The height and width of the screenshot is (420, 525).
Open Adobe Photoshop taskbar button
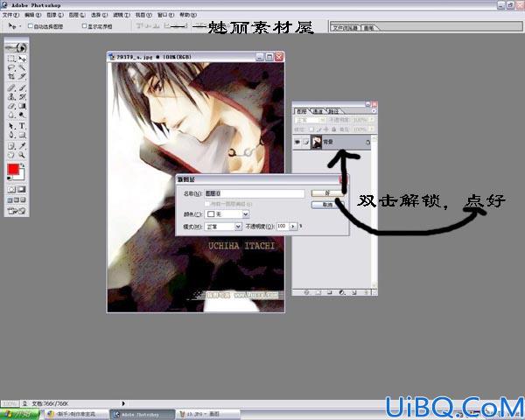click(143, 414)
